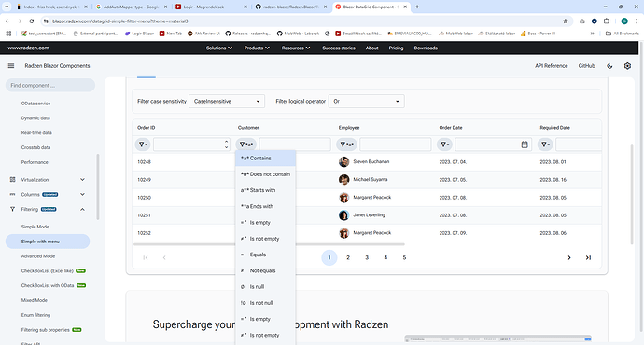Click Steven Buchanan's avatar photo

click(x=343, y=161)
